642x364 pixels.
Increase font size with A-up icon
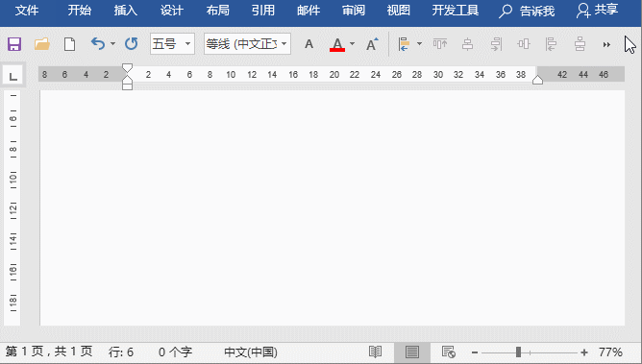click(372, 44)
